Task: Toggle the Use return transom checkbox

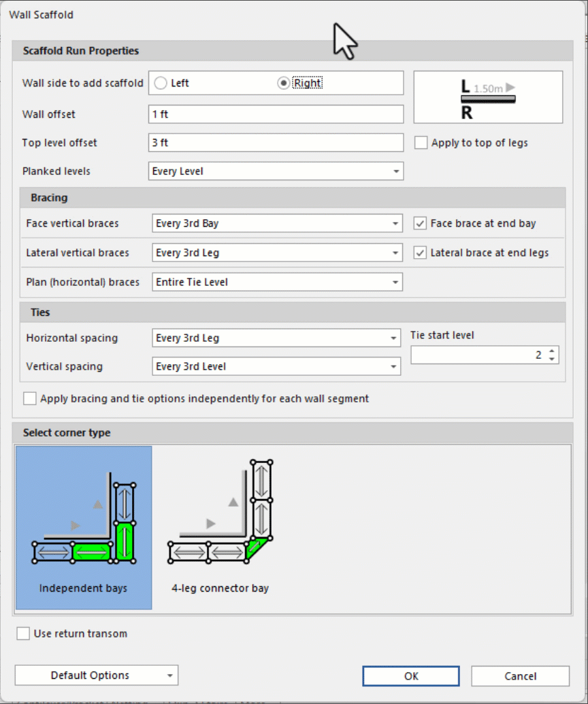Action: point(23,634)
